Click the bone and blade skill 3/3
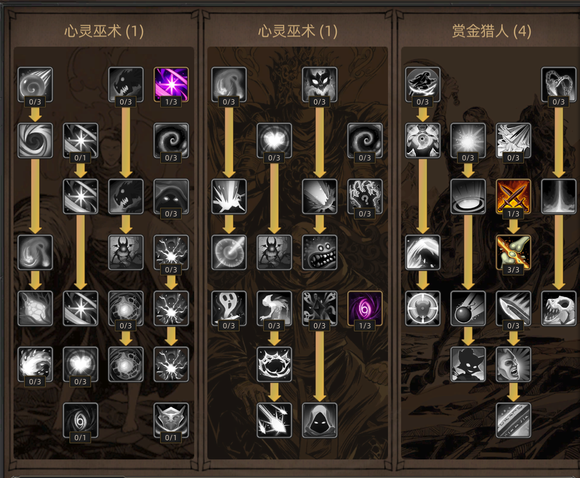 pyautogui.click(x=513, y=252)
